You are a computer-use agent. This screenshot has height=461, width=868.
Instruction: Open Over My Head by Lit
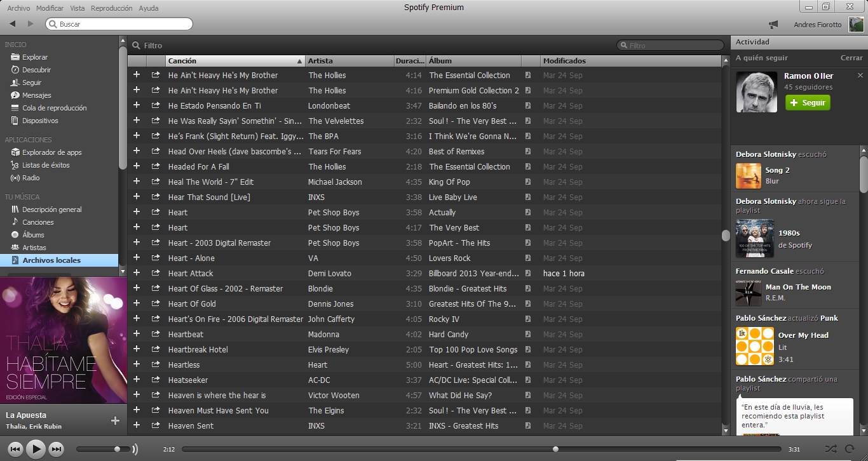[803, 335]
